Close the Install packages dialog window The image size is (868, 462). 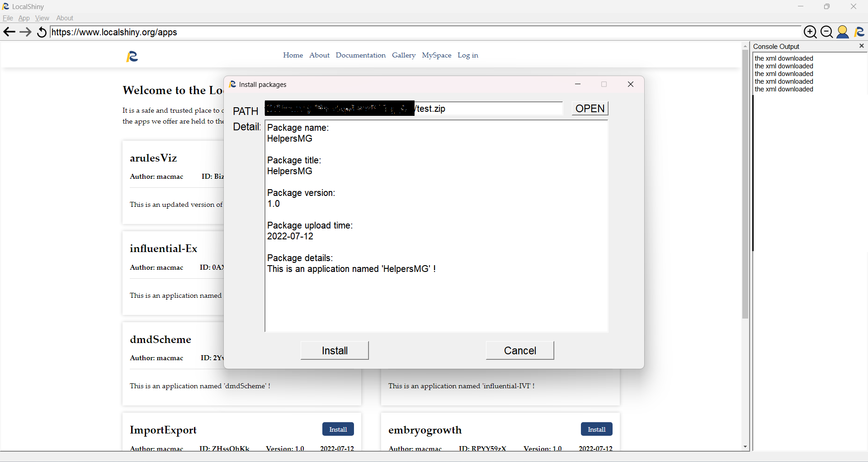click(x=631, y=84)
